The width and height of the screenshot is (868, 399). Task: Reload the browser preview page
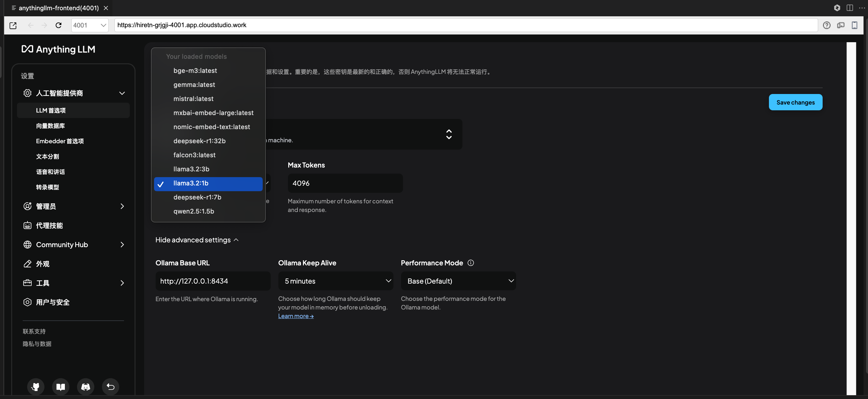point(58,25)
